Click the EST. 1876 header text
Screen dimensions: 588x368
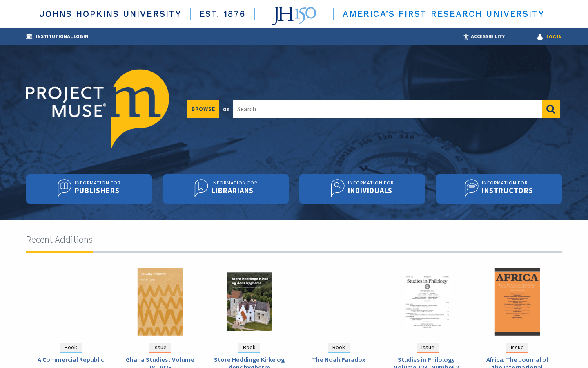(x=222, y=14)
